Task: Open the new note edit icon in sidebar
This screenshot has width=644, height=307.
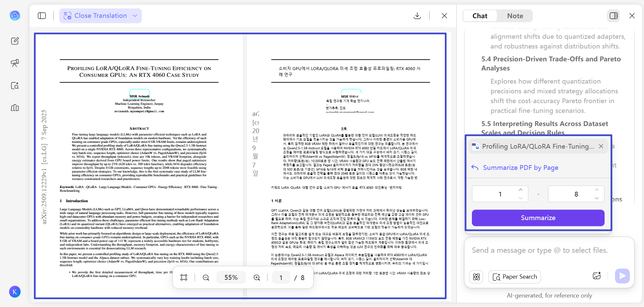Action: click(15, 41)
